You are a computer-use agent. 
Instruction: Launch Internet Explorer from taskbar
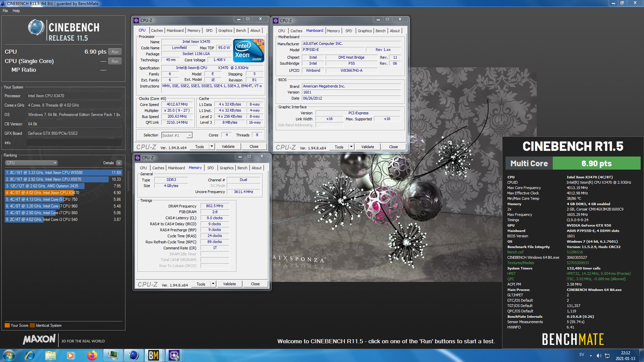(x=30, y=355)
